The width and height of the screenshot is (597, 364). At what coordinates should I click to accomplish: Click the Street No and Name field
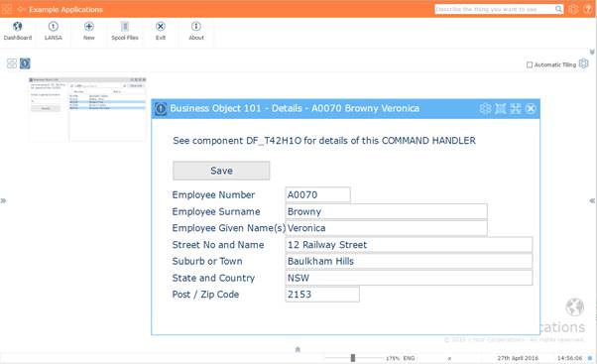click(409, 244)
